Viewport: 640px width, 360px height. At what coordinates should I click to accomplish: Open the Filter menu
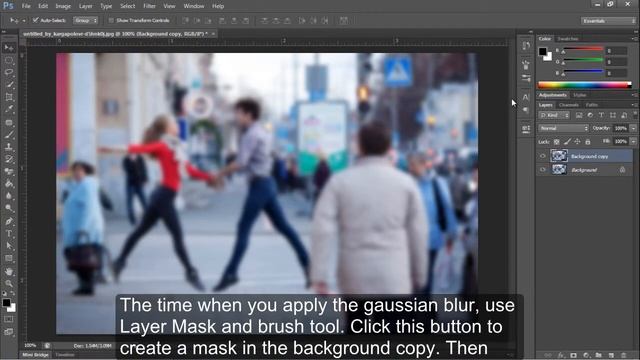149,6
